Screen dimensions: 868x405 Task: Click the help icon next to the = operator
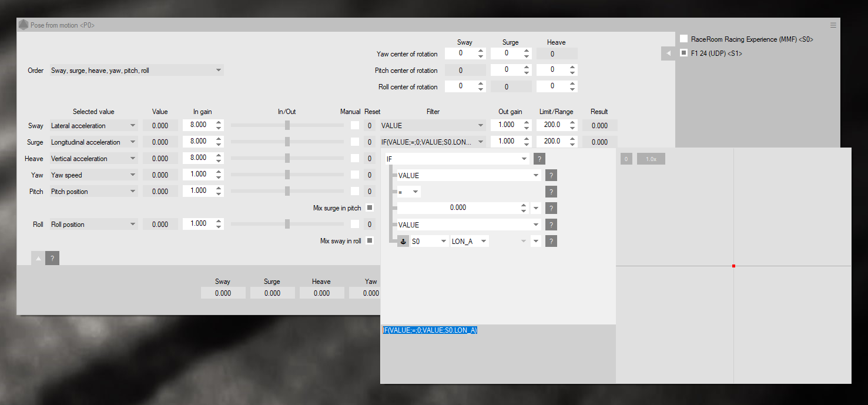point(551,192)
